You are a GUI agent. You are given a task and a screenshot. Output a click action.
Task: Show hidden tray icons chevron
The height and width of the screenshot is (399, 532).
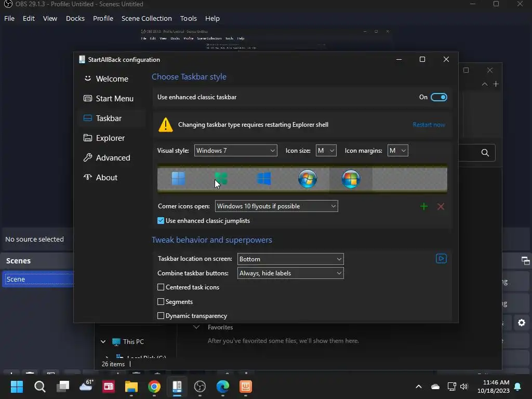point(419,387)
